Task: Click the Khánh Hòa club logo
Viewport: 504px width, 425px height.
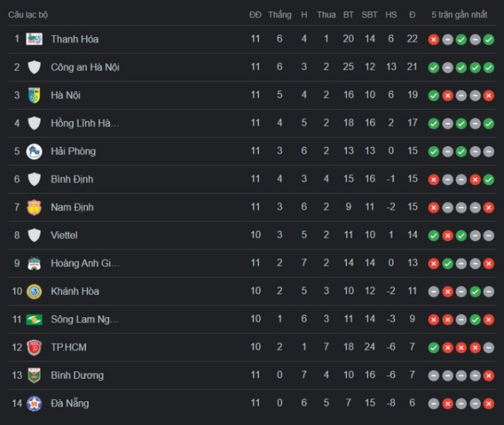Action: click(x=34, y=292)
